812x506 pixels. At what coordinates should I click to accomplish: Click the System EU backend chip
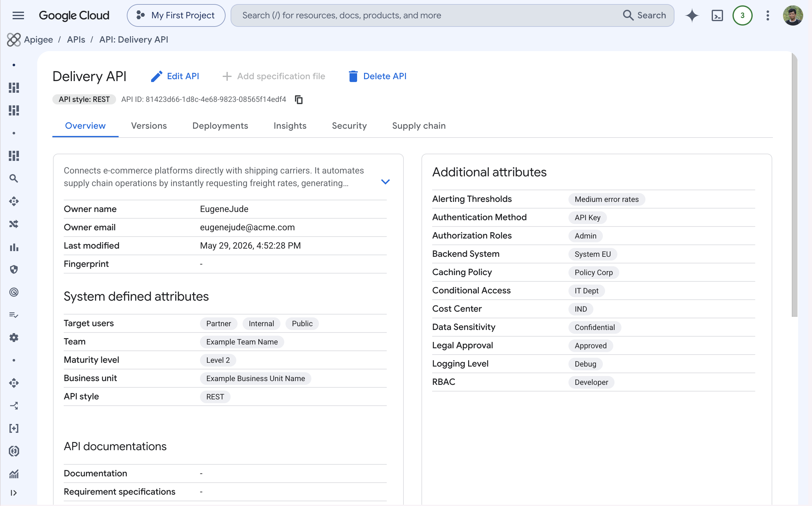click(592, 254)
